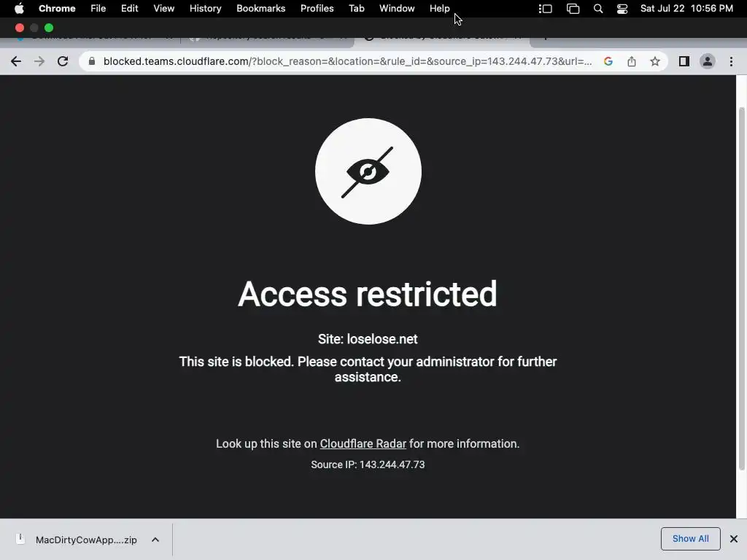This screenshot has width=747, height=560.
Task: Go back to the previous page
Action: point(16,61)
